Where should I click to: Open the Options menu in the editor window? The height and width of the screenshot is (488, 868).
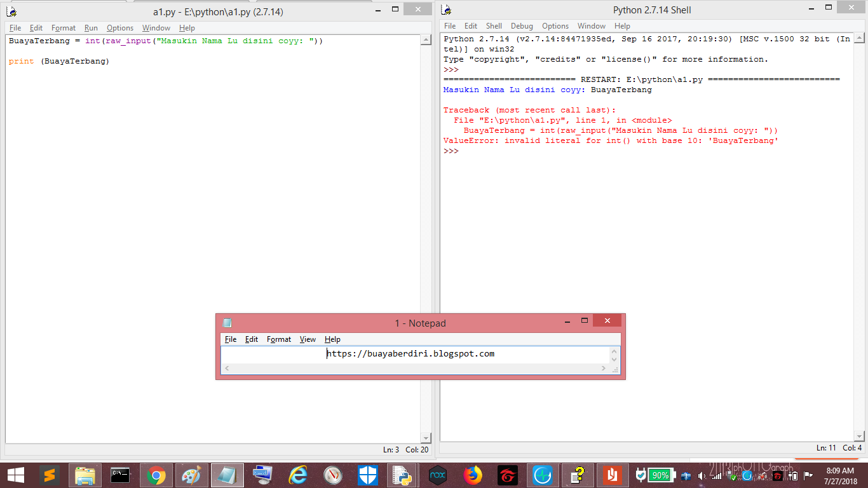(120, 28)
